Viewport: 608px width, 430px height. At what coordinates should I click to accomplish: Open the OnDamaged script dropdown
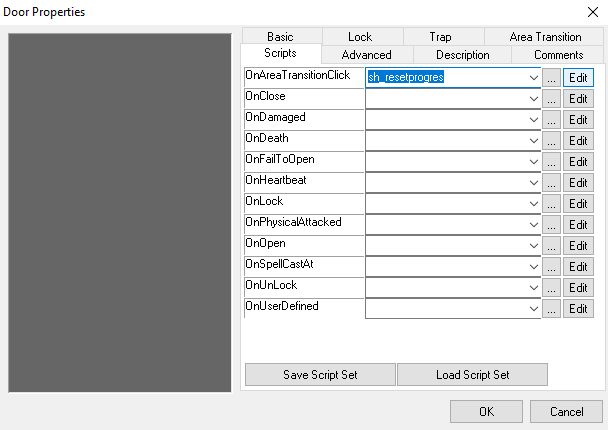click(x=532, y=120)
